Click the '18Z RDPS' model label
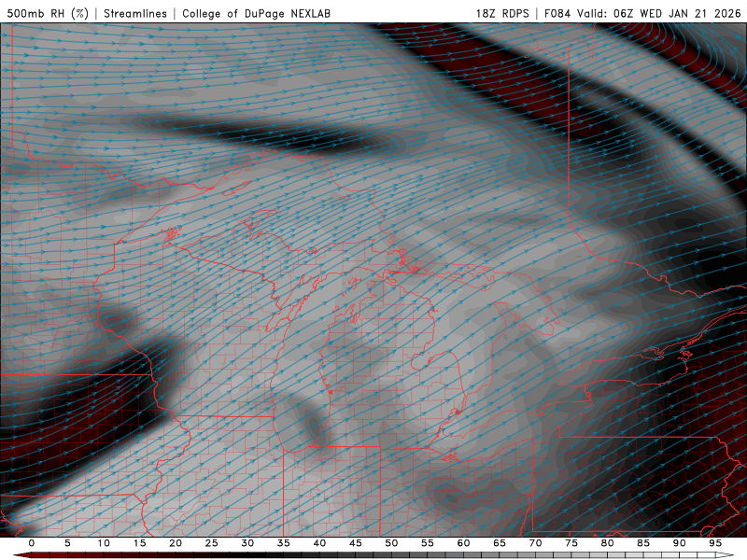Viewport: 747px width, 560px height. pyautogui.click(x=502, y=13)
